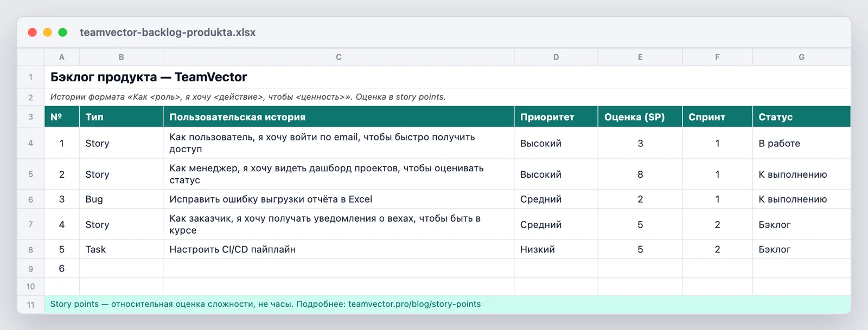This screenshot has height=330, width=868.
Task: Click the subtitle 'Истории формата' cell
Action: point(448,97)
